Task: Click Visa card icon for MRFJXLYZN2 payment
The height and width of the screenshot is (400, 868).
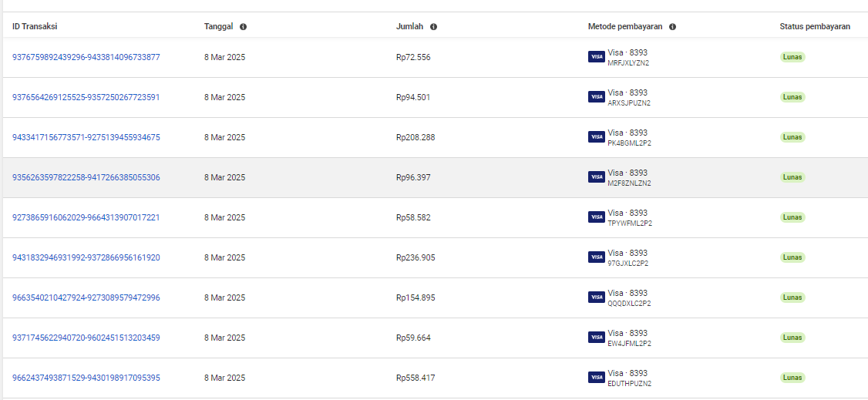Action: point(596,57)
